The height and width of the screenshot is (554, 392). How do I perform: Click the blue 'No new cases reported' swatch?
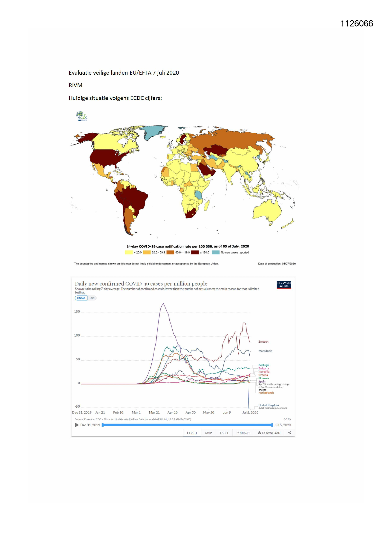(x=215, y=252)
